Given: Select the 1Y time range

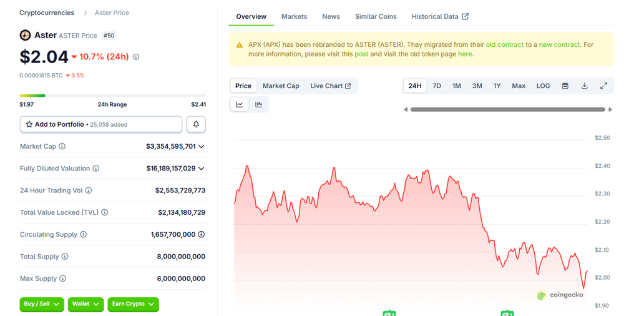Looking at the screenshot, I should pyautogui.click(x=497, y=86).
